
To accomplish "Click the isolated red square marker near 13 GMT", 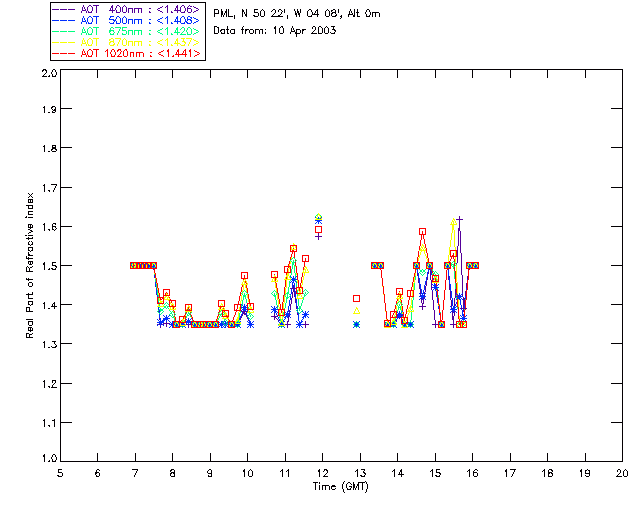I will [356, 299].
